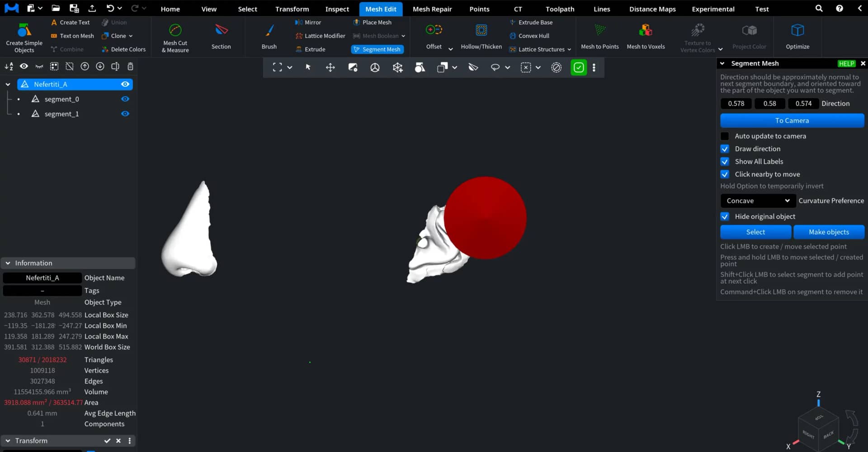868x452 pixels.
Task: Open the Clone dropdown
Action: (x=131, y=36)
